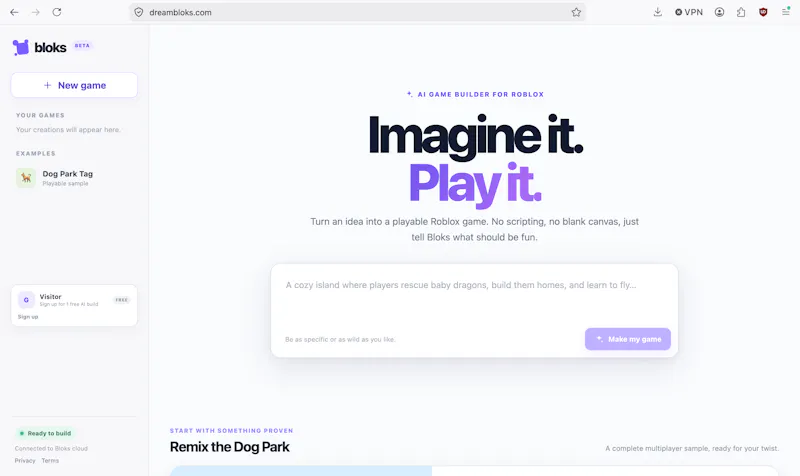Click the purple Bloks logo icon
Image resolution: width=800 pixels, height=476 pixels.
(21, 47)
